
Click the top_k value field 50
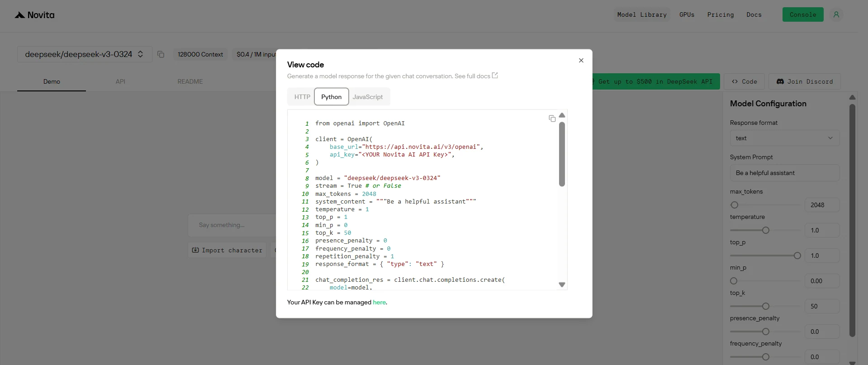click(822, 306)
